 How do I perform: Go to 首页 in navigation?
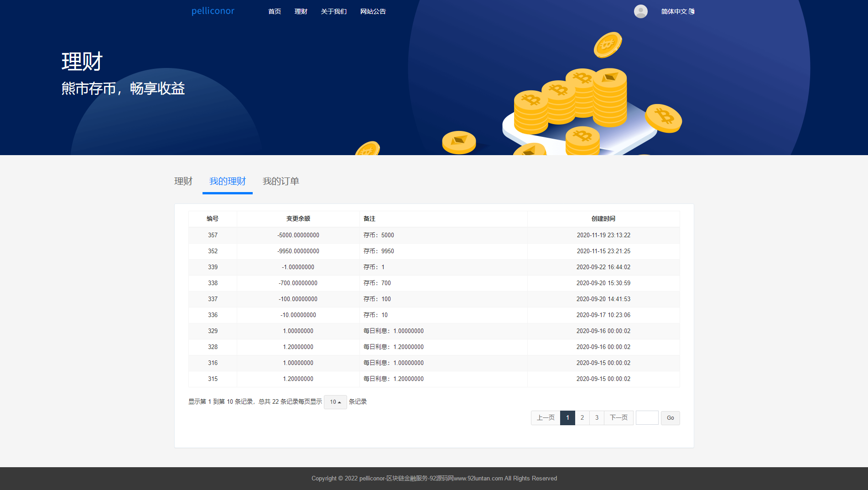point(275,11)
